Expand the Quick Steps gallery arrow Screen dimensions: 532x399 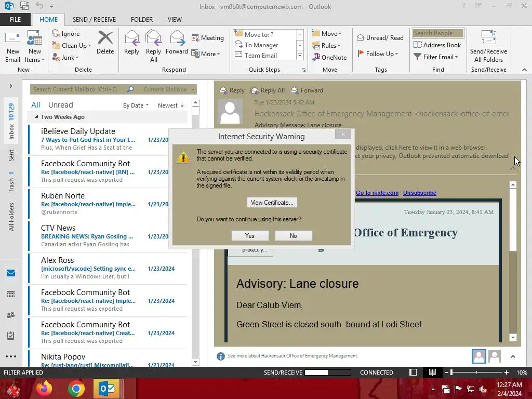[300, 55]
